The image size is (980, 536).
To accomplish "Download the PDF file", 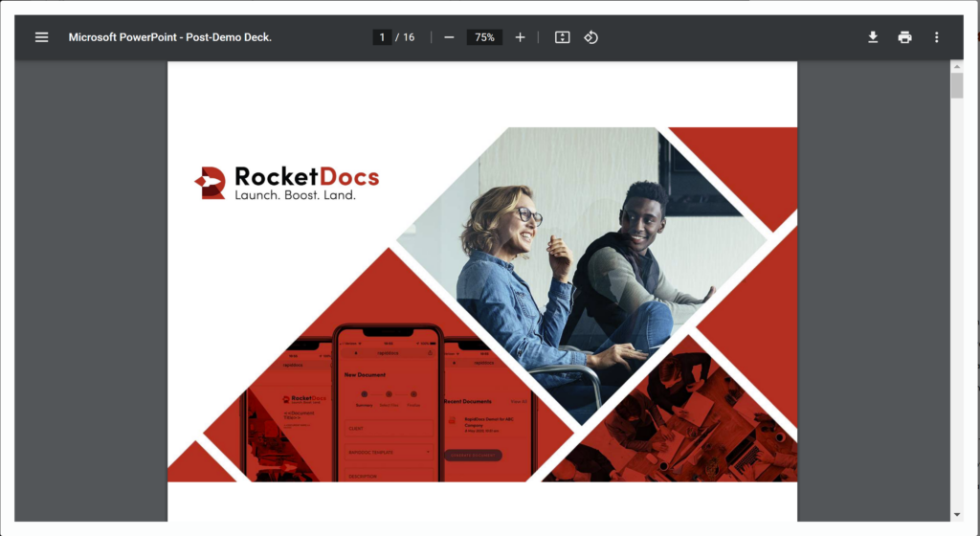I will click(x=873, y=37).
